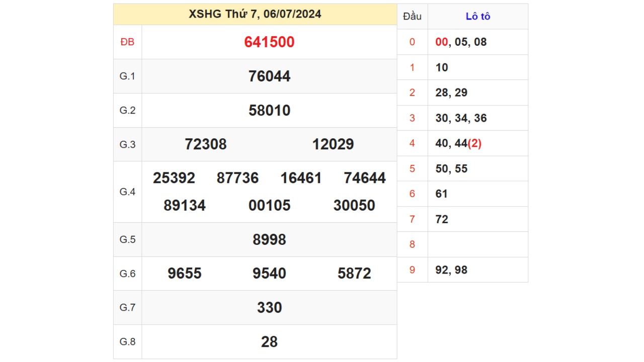Click lô tô values 40, 44(2)
Screen dimensions: 644x362
(458, 143)
